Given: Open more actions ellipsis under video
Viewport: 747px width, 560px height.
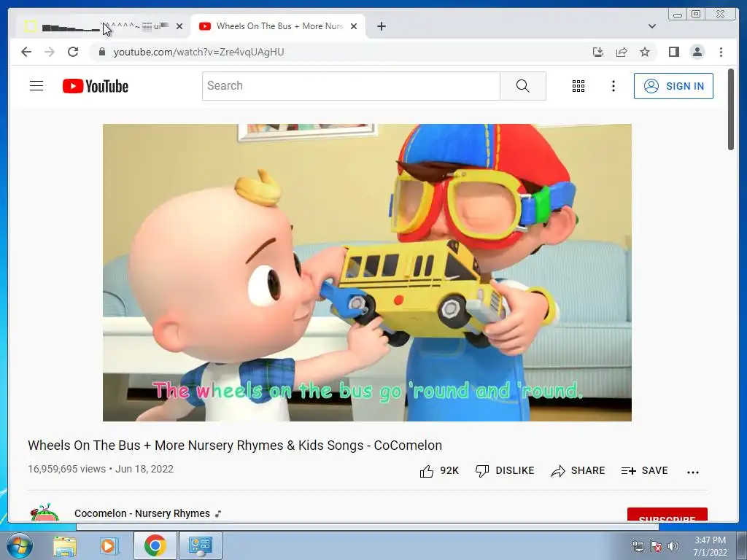Looking at the screenshot, I should (693, 472).
